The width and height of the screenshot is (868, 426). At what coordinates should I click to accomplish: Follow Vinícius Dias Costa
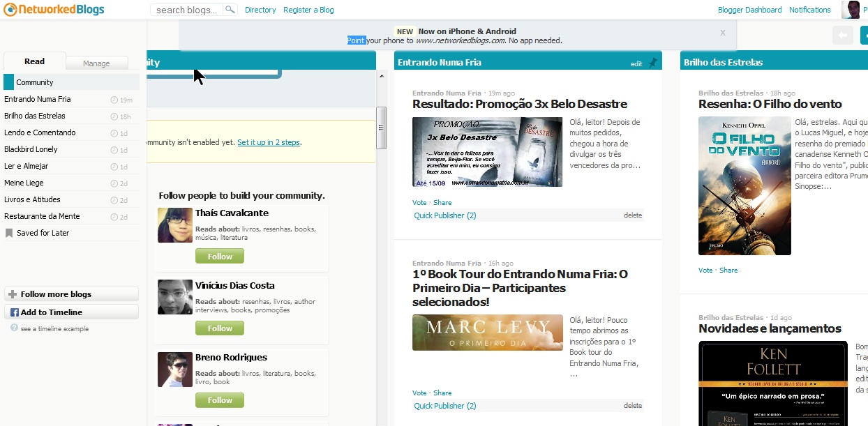(220, 328)
